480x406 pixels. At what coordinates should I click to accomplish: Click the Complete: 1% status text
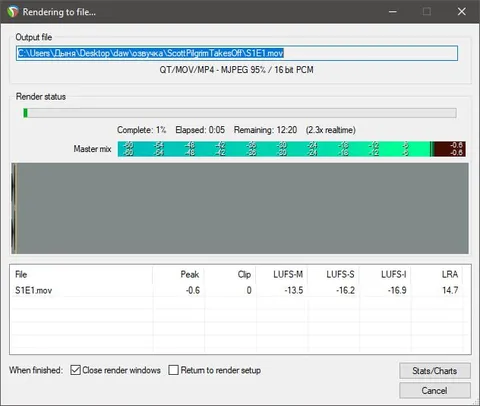click(x=142, y=130)
